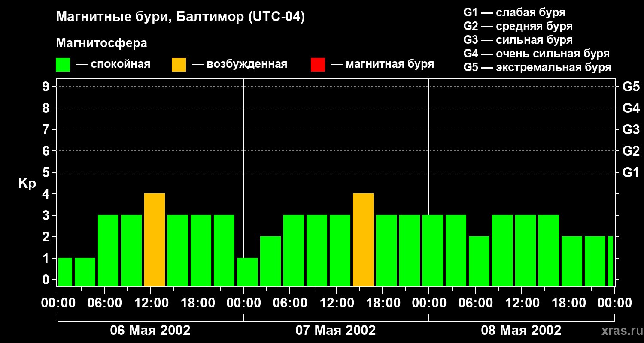644x343 pixels.
Task: Click the thin final bar ending 08 Мая
Action: coord(611,261)
